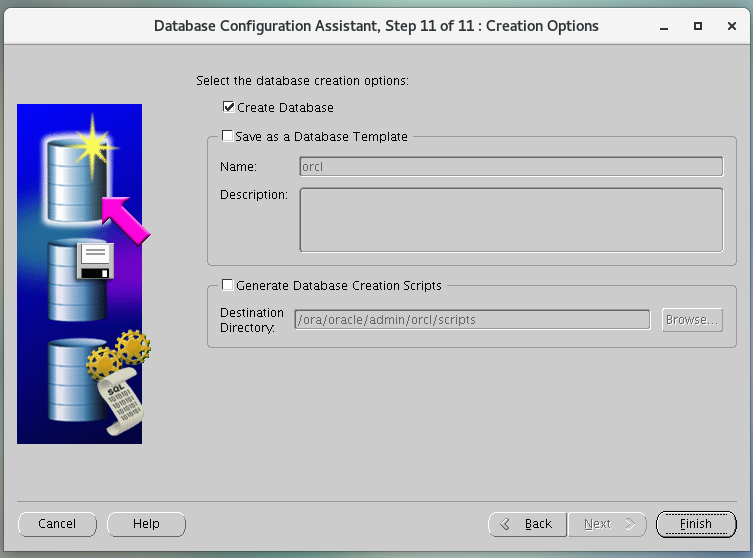Minimize the Database Configuration Assistant window
Viewport: 753px width, 558px height.
point(664,26)
